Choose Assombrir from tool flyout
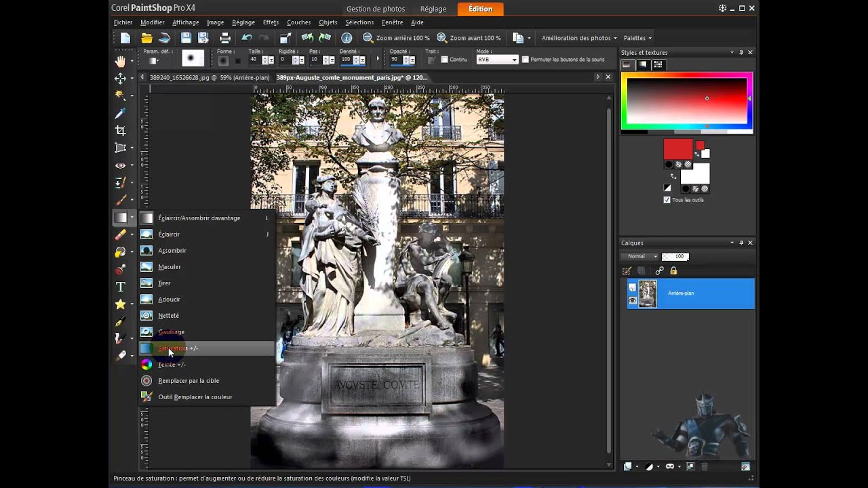868x488 pixels. (x=207, y=251)
